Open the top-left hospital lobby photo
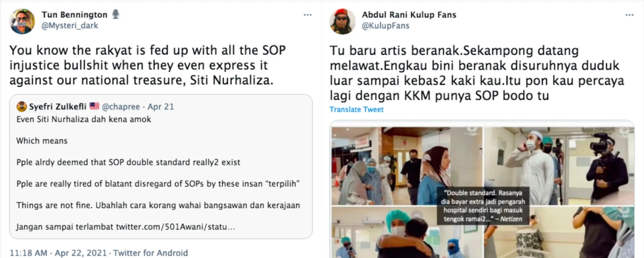The width and height of the screenshot is (644, 258). pos(407,166)
